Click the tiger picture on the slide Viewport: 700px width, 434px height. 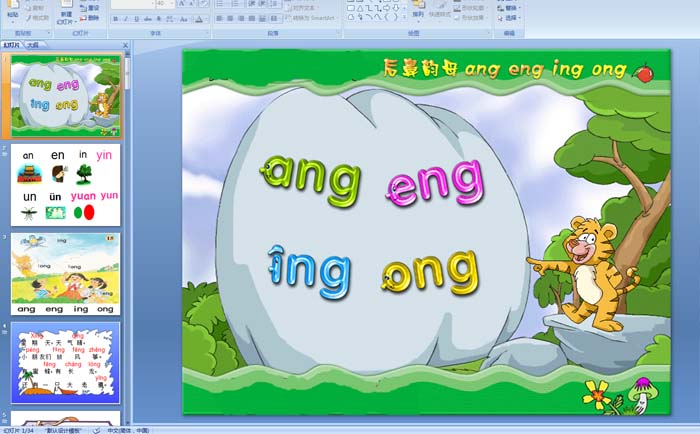pyautogui.click(x=585, y=273)
